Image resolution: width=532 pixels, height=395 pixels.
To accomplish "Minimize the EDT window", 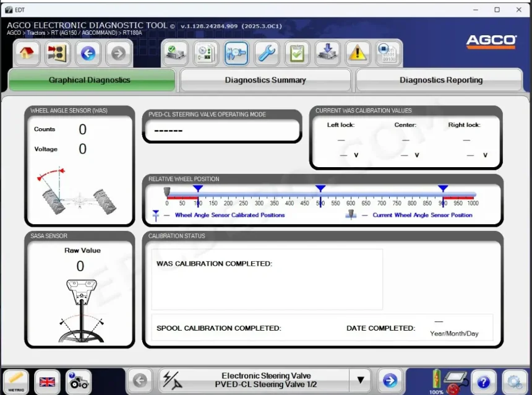I will (476, 10).
